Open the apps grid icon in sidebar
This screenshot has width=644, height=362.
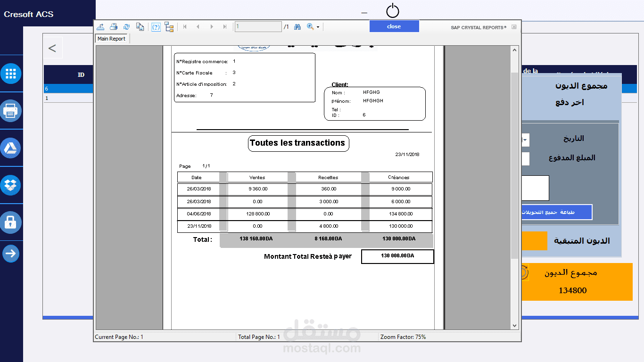coord(11,74)
